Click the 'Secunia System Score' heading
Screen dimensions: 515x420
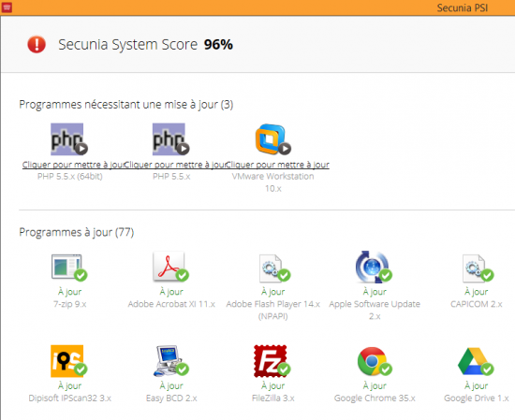(127, 45)
